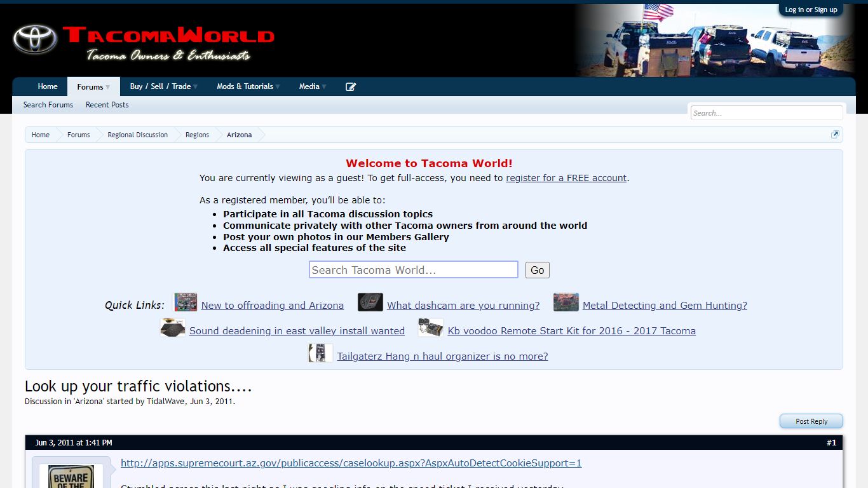The height and width of the screenshot is (488, 868).
Task: Expand the Forums tab dropdown arrow
Action: (108, 87)
